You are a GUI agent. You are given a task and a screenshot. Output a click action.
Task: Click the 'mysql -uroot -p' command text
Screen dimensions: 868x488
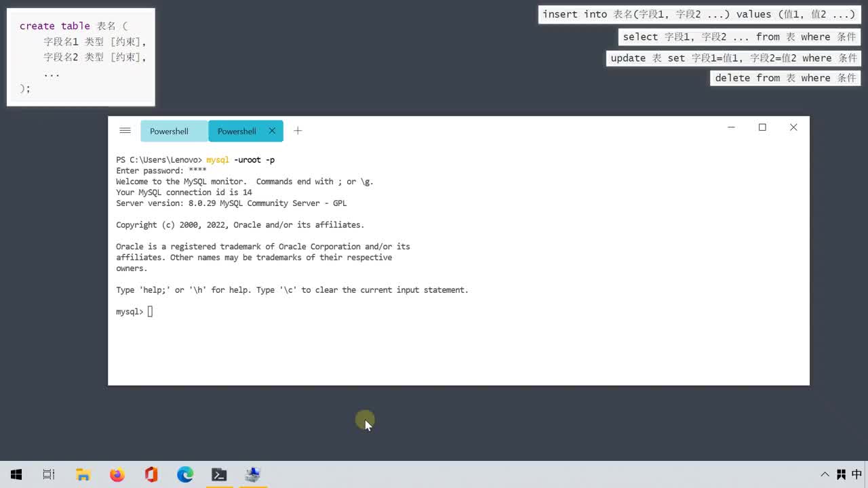coord(240,160)
